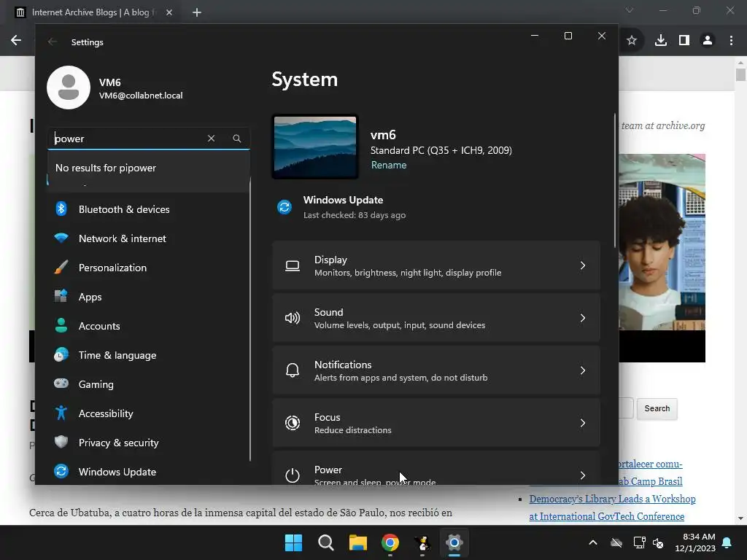Open Democracy's Library Leads a Workshop link
Image resolution: width=747 pixels, height=560 pixels.
(x=612, y=507)
